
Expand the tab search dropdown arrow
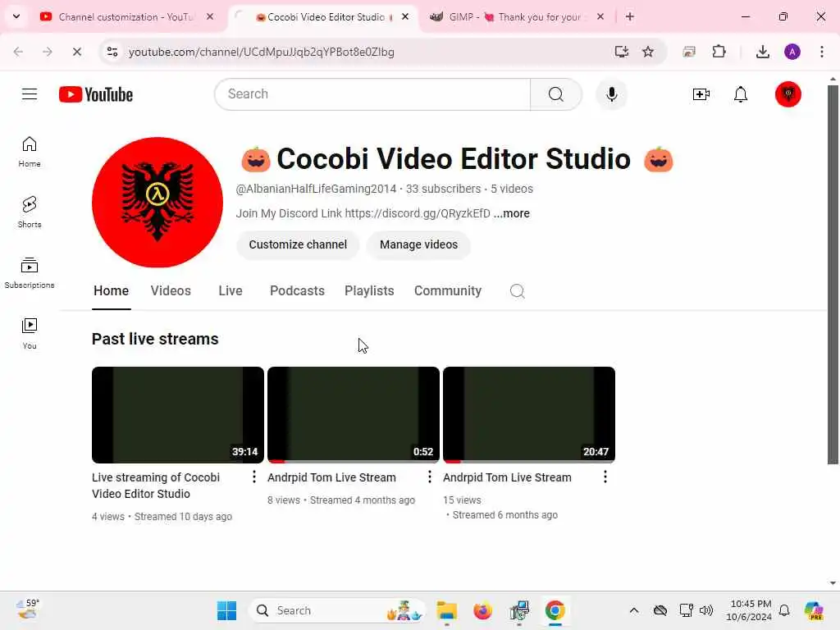pyautogui.click(x=16, y=16)
